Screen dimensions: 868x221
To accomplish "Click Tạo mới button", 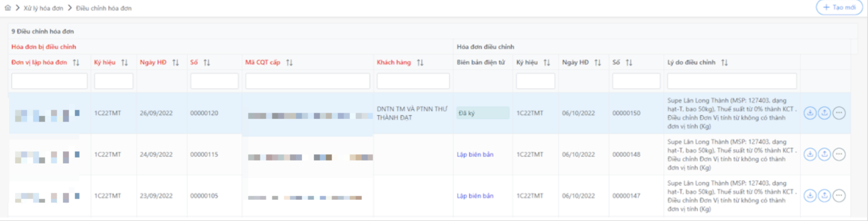I will coord(839,8).
